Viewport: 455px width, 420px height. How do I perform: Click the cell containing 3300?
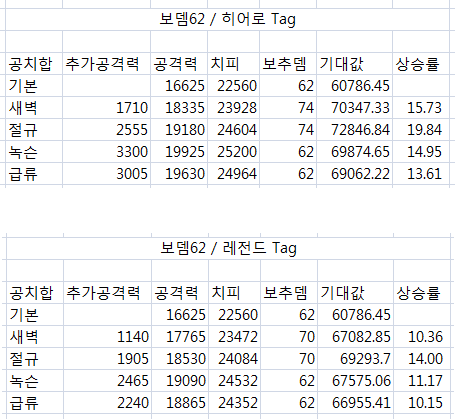[106, 151]
